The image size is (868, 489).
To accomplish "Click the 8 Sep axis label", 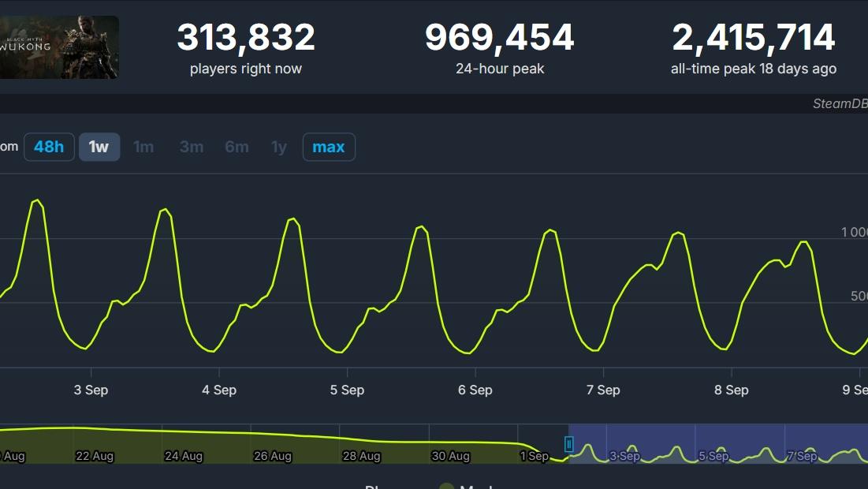I will tap(732, 390).
